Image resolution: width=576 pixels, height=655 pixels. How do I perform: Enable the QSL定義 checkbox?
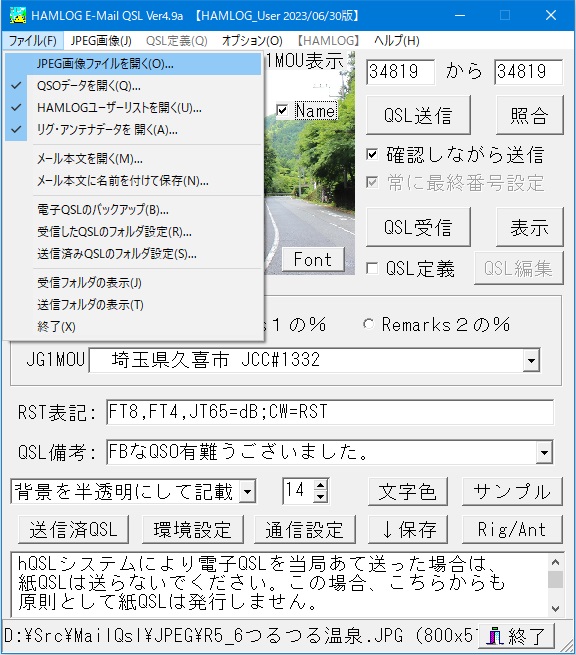[x=372, y=268]
